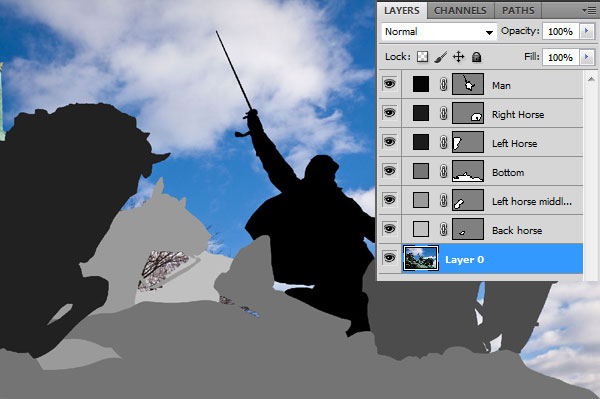This screenshot has height=399, width=600.
Task: Click the Opacity value field
Action: point(561,31)
